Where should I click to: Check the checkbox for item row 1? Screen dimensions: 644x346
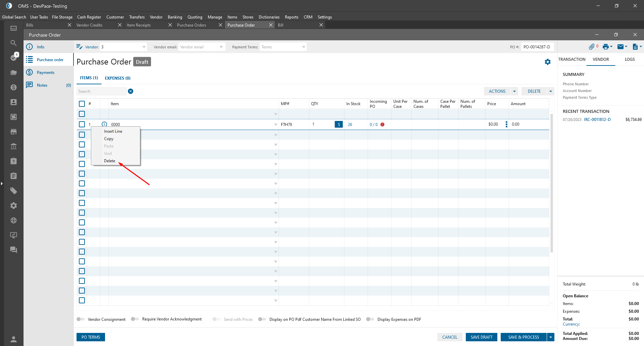[82, 124]
